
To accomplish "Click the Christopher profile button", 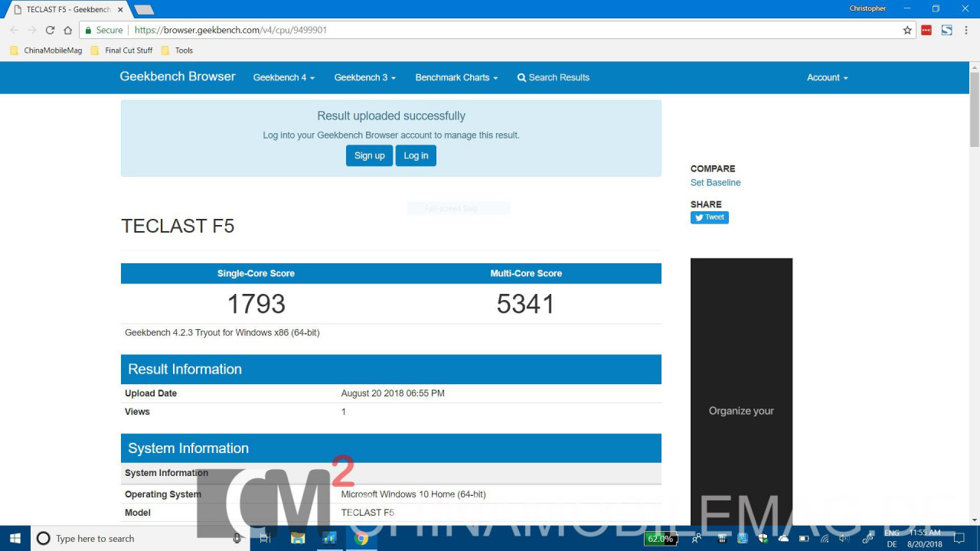I will point(867,8).
